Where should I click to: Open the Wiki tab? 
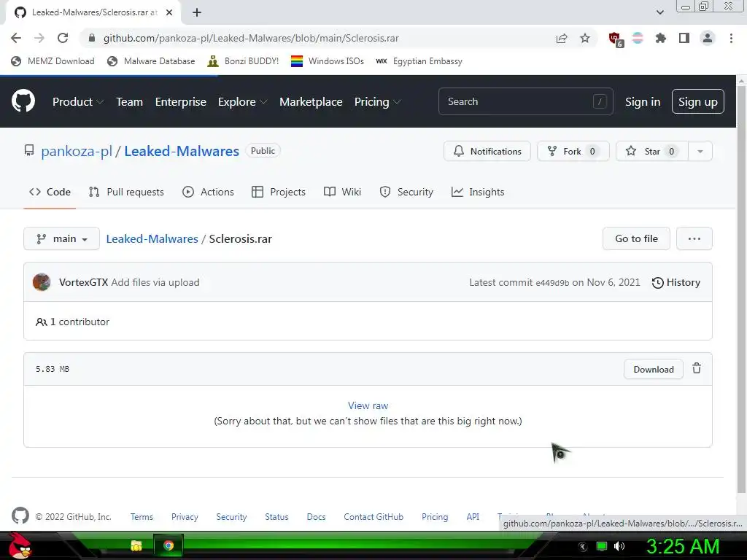[342, 192]
